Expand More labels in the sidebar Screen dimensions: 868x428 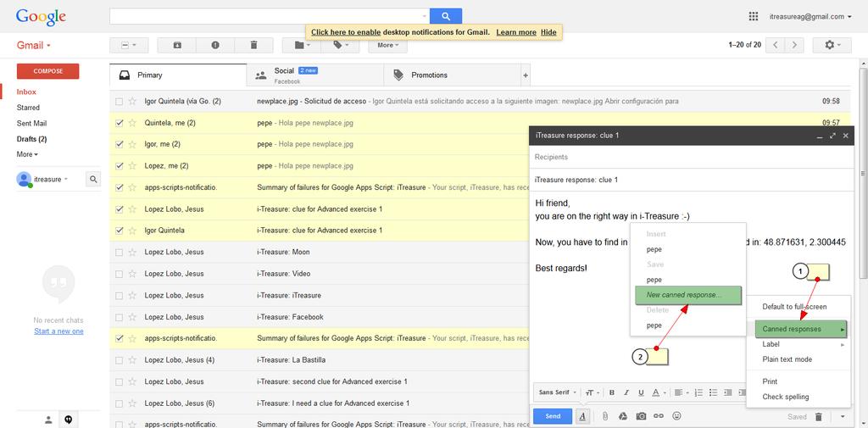point(27,154)
